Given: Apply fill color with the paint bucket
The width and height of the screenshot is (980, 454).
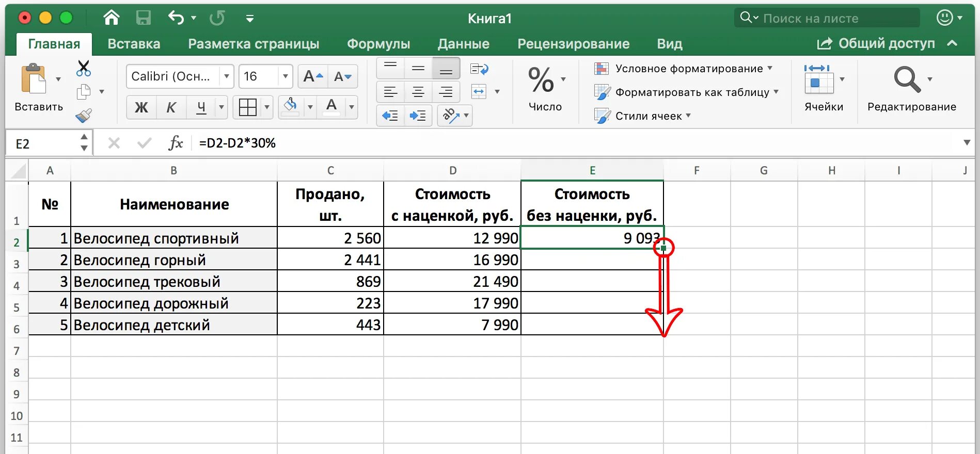Looking at the screenshot, I should (x=291, y=106).
